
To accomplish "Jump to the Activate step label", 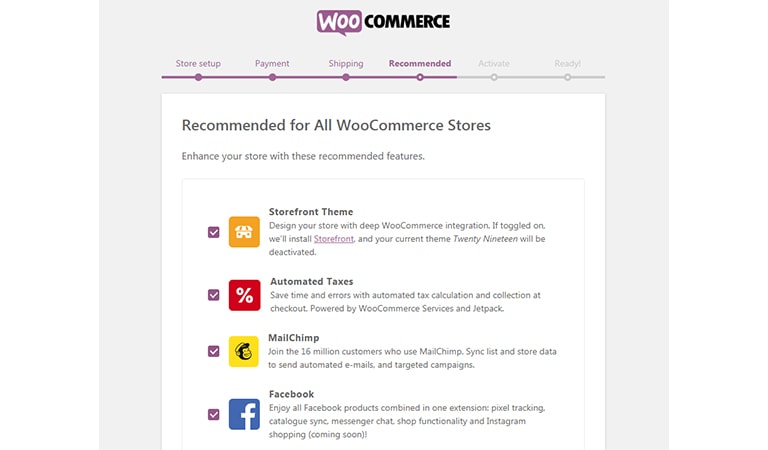I will point(494,63).
